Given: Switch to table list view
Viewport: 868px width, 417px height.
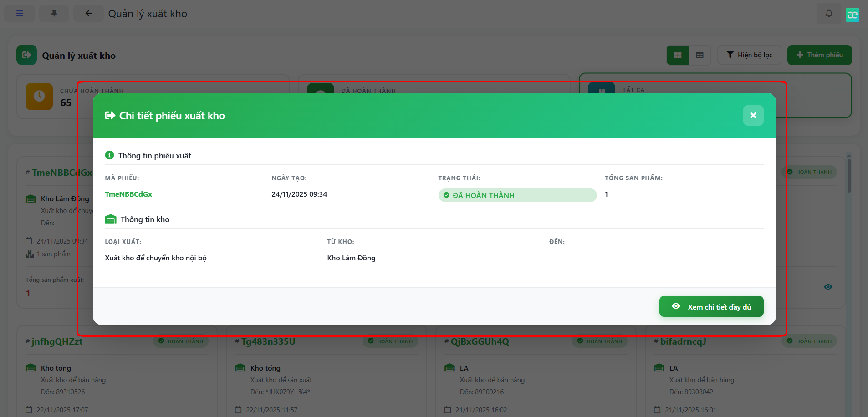Looking at the screenshot, I should [700, 55].
